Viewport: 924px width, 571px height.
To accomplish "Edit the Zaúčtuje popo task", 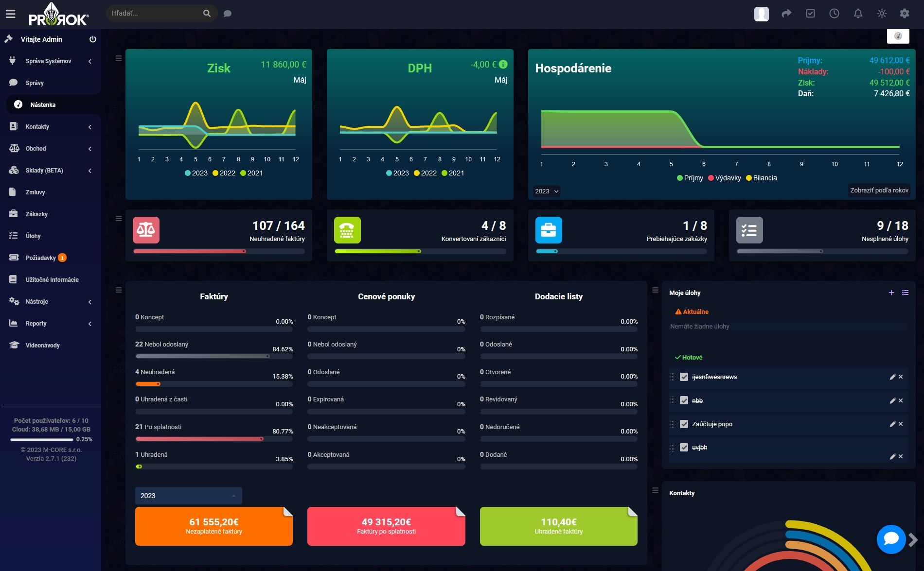I will click(x=892, y=424).
